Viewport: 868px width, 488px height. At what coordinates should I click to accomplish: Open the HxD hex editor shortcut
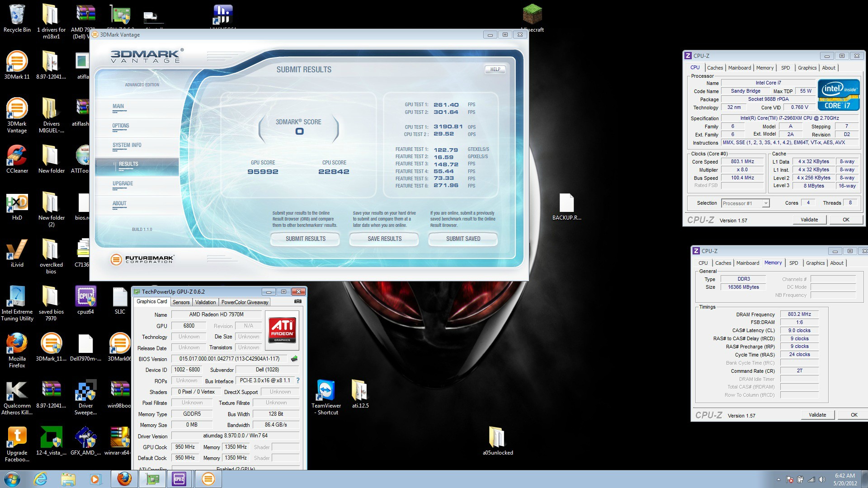click(17, 206)
